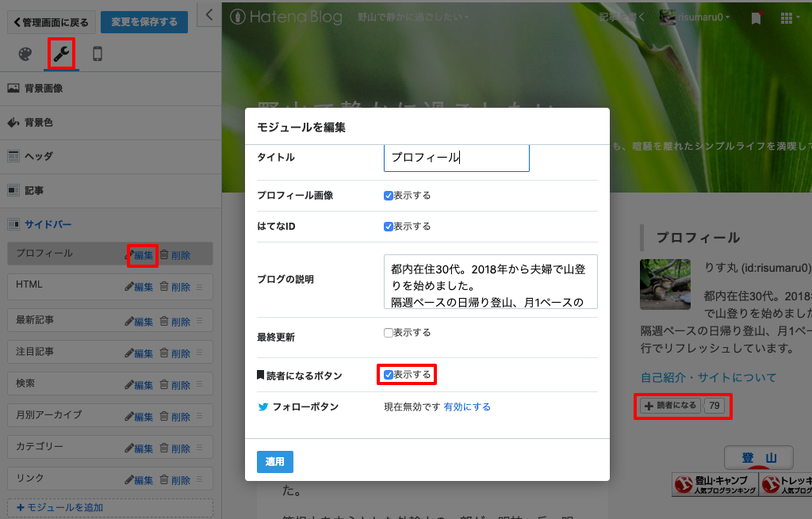812x519 pixels.
Task: Grab the 月別アーカイブ reorder handle
Action: [x=200, y=416]
